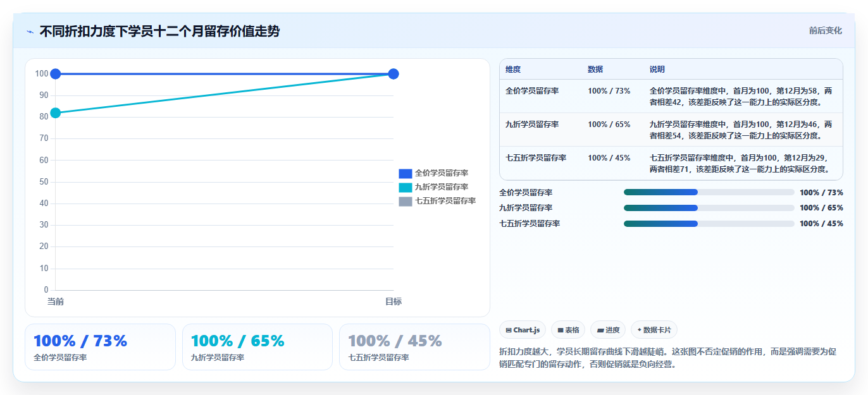The height and width of the screenshot is (395, 868).
Task: Click the 前后变化 label in header
Action: click(826, 30)
